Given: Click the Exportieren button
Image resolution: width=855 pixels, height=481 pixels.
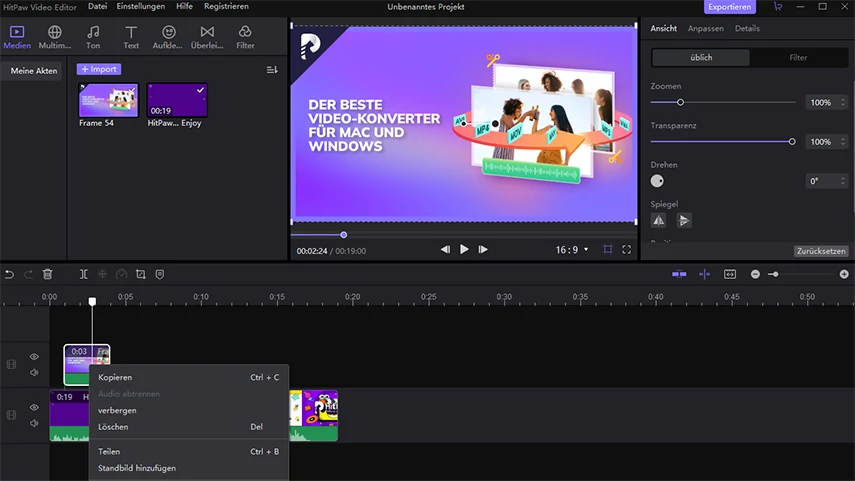Looking at the screenshot, I should pyautogui.click(x=730, y=7).
